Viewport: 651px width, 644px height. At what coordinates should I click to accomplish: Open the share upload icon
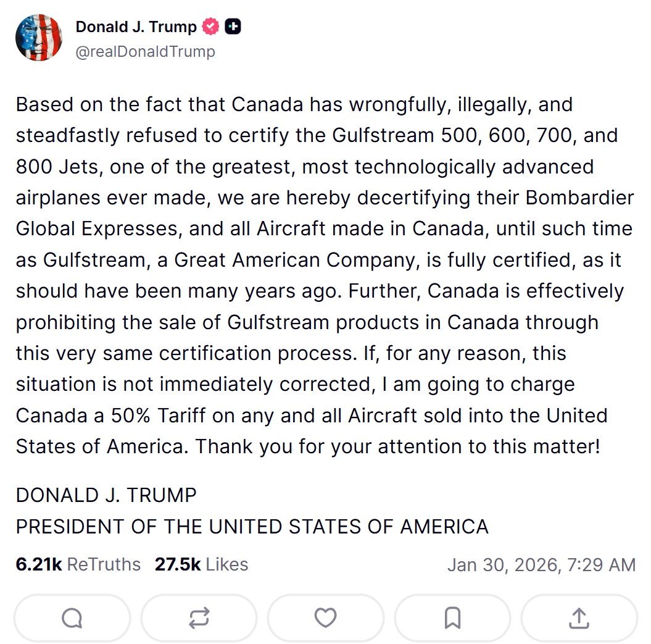tap(579, 618)
